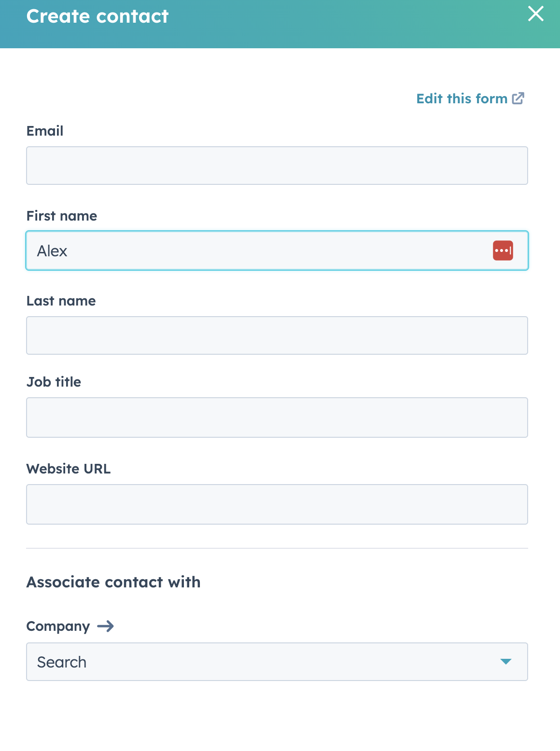
Task: Open the Company Search combo box
Action: [x=277, y=662]
